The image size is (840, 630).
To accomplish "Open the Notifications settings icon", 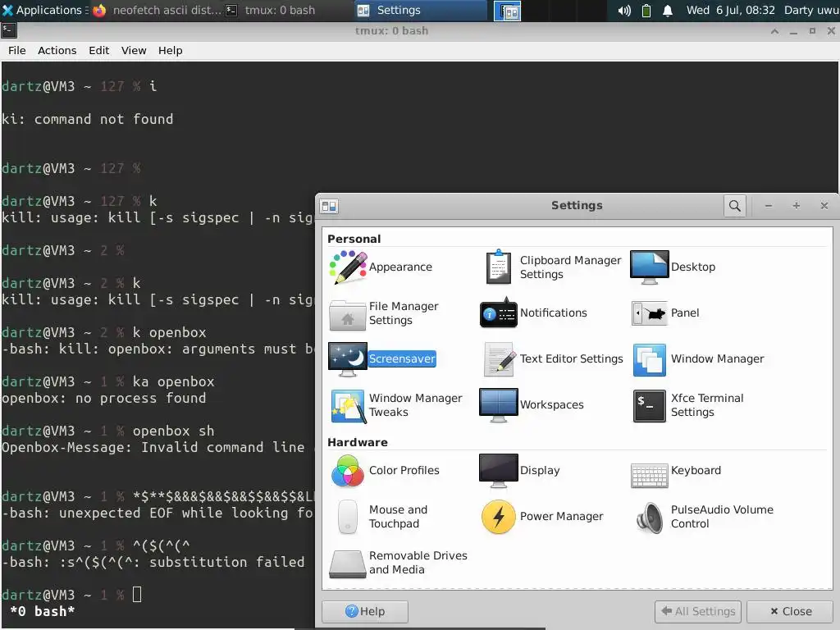I will (x=499, y=313).
